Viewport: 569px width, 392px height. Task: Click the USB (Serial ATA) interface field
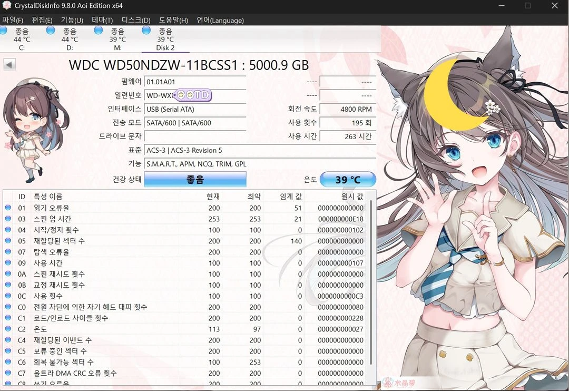coord(195,109)
